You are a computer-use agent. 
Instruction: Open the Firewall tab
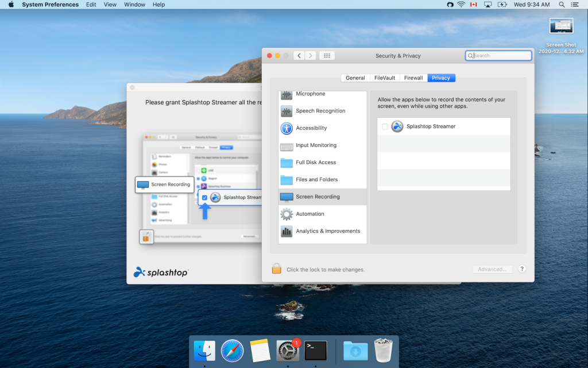[x=413, y=78]
